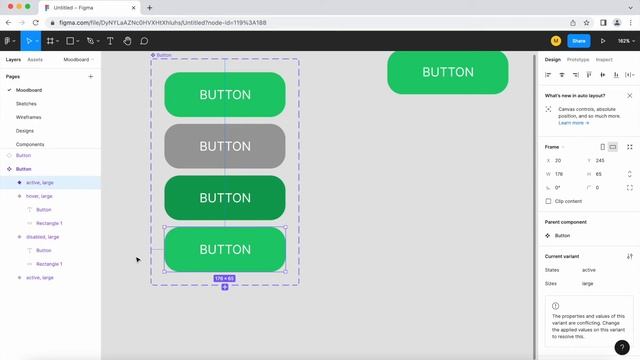This screenshot has width=640, height=360.
Task: Open Move tool options dropdown
Action: coord(37,41)
